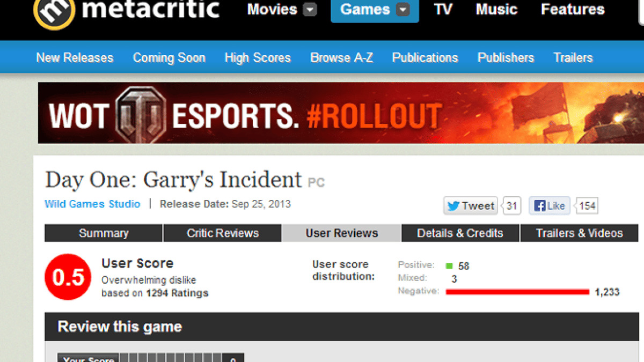Screen dimensions: 644x362
Task: Open Trailers link in blue bar
Action: pyautogui.click(x=573, y=57)
